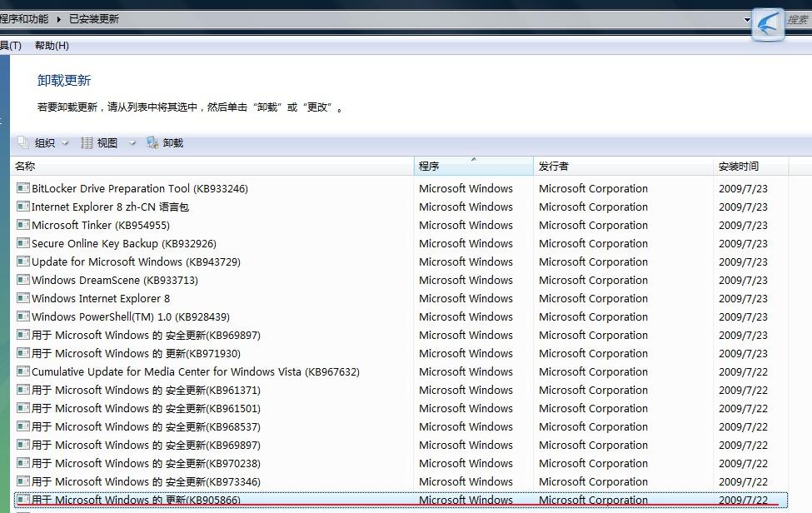
Task: Click Microsoft Corporation in KB970238 row
Action: (x=593, y=463)
